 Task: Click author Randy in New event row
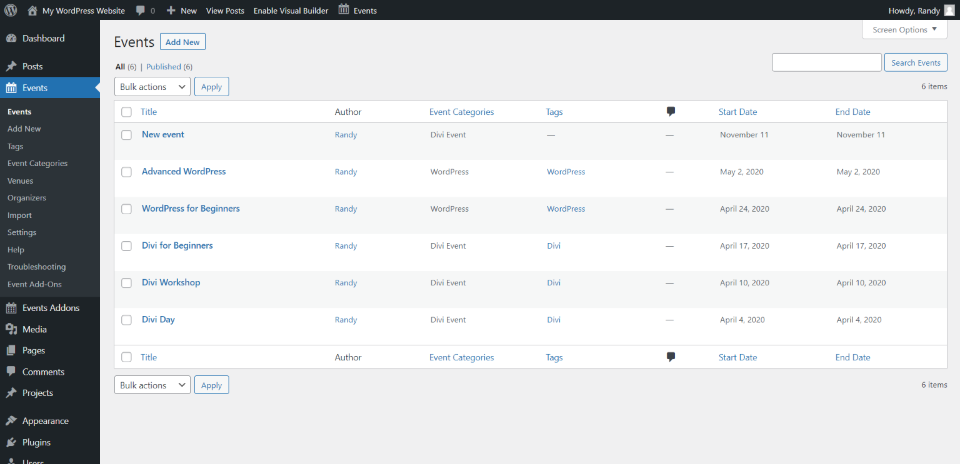coord(346,135)
